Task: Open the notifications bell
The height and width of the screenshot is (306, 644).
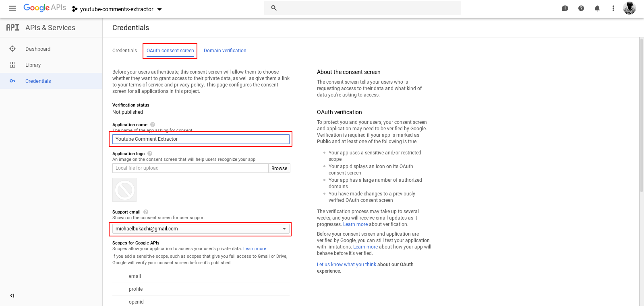Action: click(597, 8)
